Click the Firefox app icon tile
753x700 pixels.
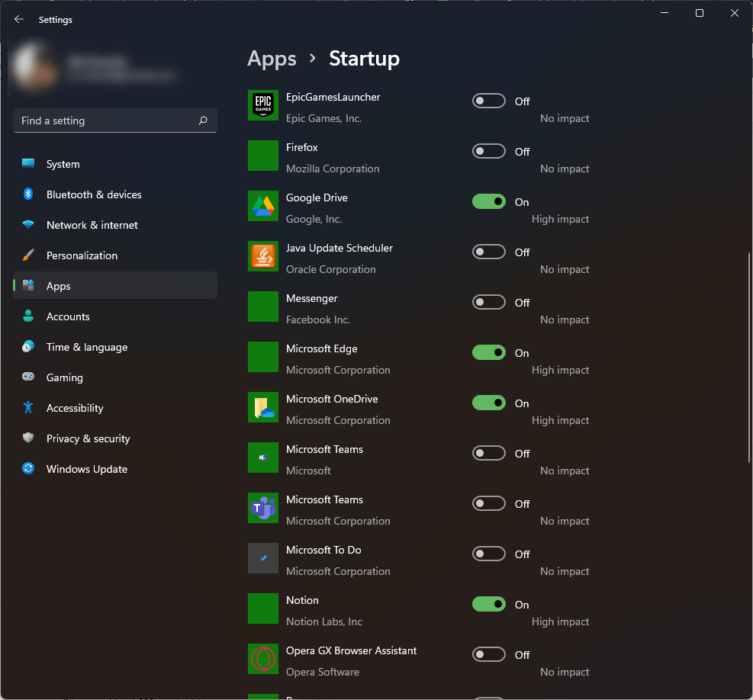click(263, 156)
